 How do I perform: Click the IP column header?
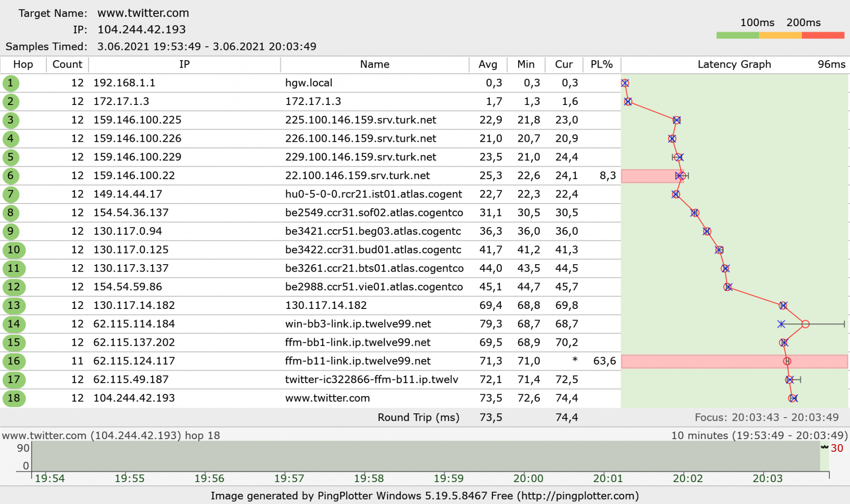click(x=184, y=64)
